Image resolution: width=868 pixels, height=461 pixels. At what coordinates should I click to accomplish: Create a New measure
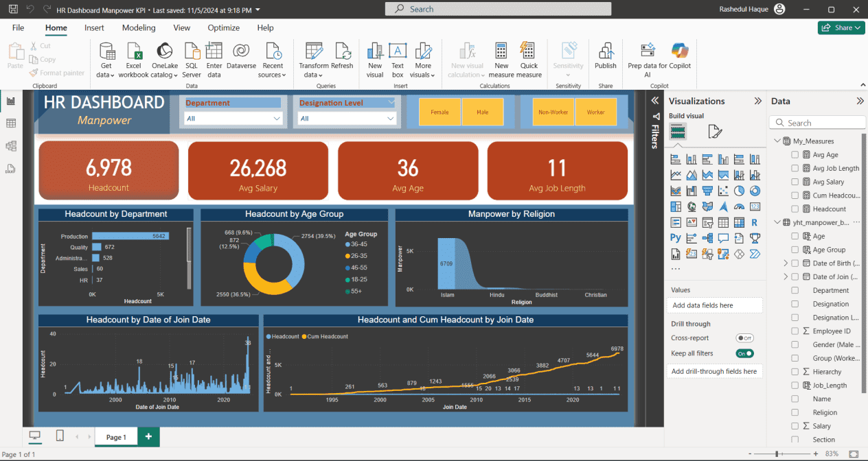coord(501,60)
